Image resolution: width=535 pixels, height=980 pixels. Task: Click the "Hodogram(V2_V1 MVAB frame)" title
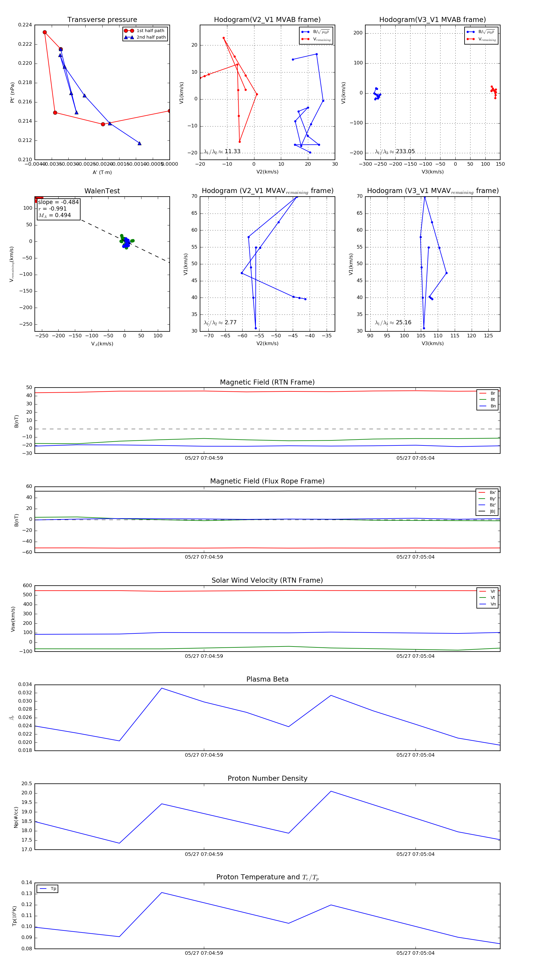point(267,20)
